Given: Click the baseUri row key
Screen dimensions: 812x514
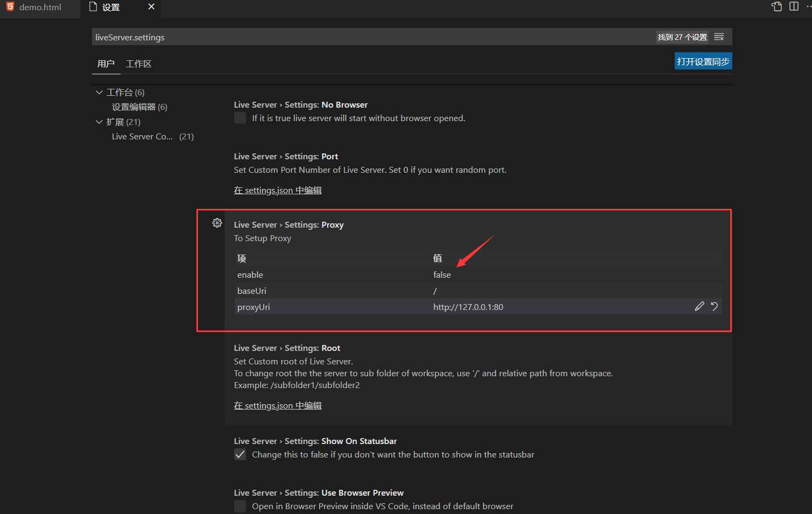Looking at the screenshot, I should coord(252,291).
